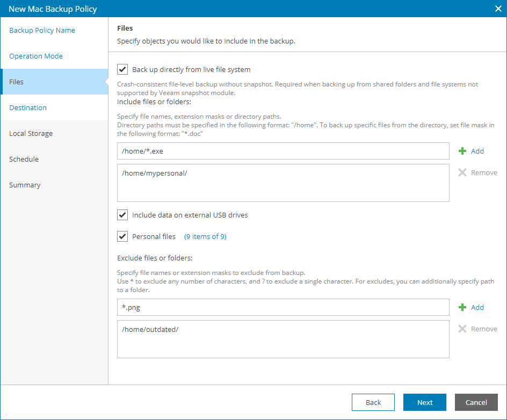The image size is (507, 420).
Task: Open the Summary step
Action: click(x=25, y=185)
